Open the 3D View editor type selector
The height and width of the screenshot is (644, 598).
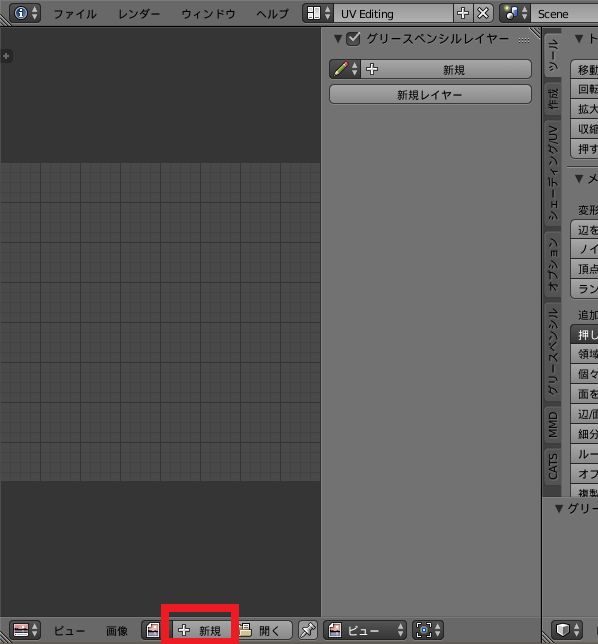coord(567,630)
